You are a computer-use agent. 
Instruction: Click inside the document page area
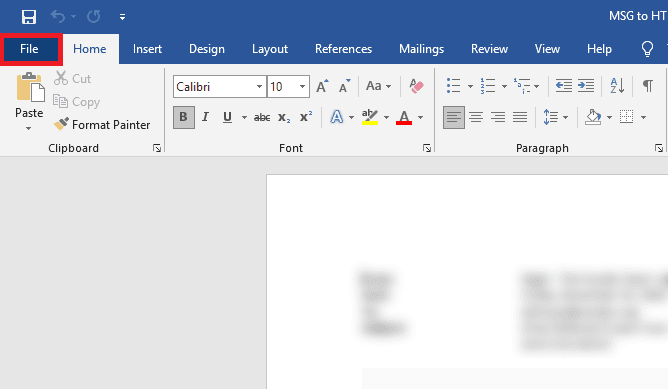[x=467, y=282]
